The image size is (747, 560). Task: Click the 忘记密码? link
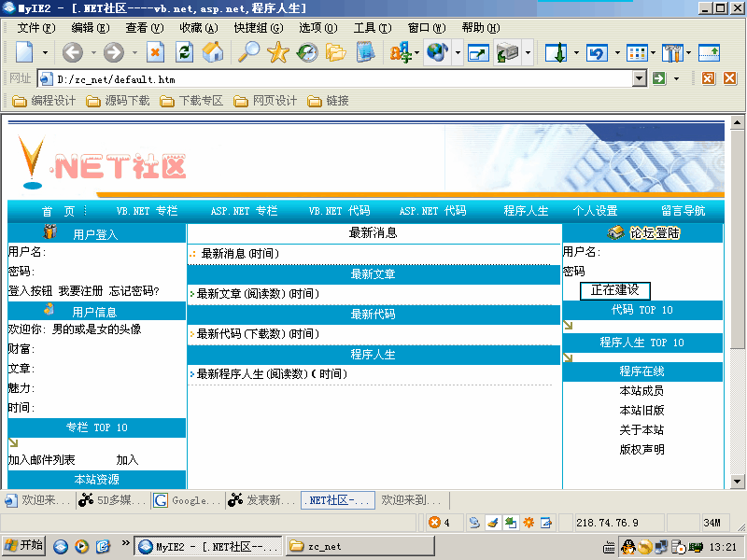click(x=134, y=291)
